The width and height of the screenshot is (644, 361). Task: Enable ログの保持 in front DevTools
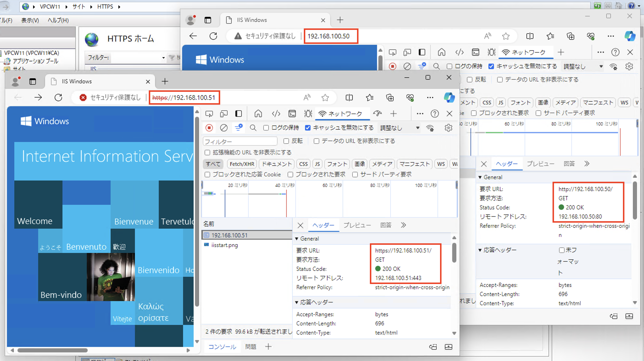266,128
